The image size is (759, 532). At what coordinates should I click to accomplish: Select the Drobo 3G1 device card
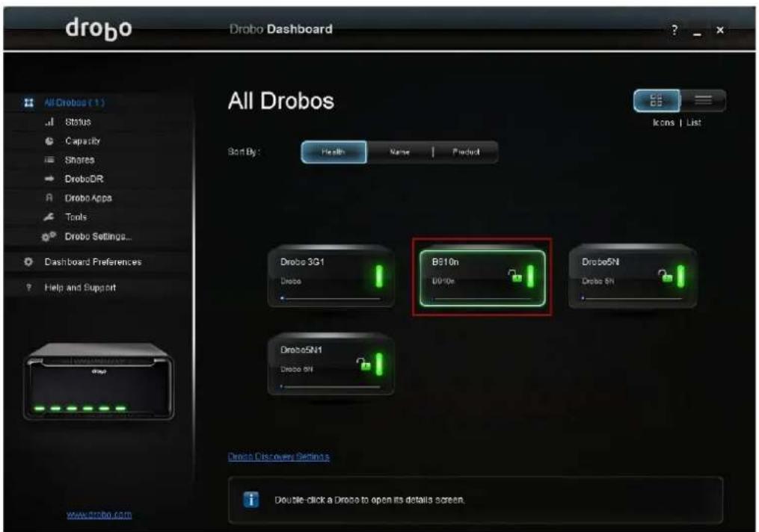point(331,276)
